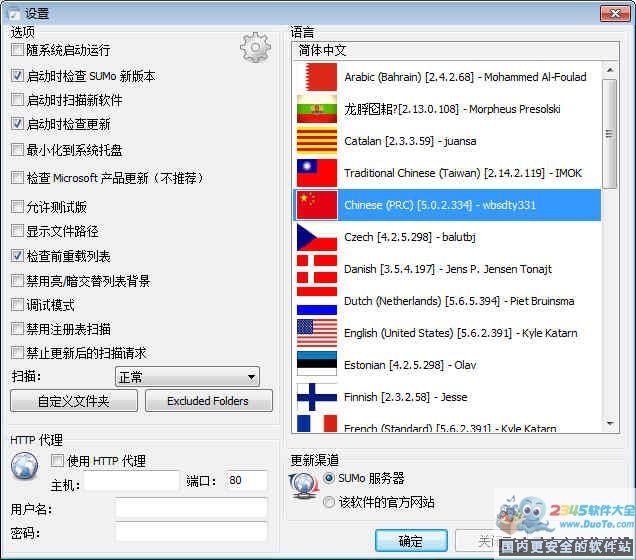Enable 启动时扫描新软件 checkbox

click(17, 100)
